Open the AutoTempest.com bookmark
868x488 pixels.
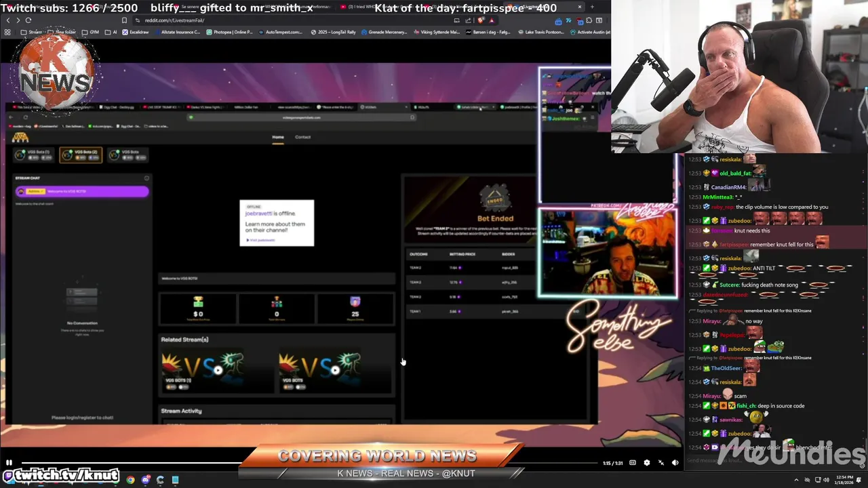281,32
